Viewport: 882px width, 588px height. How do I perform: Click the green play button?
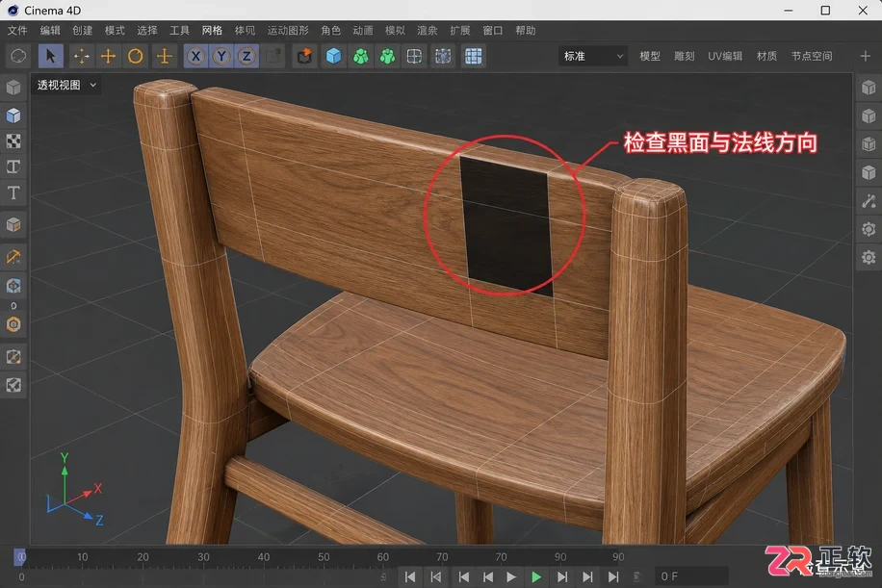click(536, 576)
